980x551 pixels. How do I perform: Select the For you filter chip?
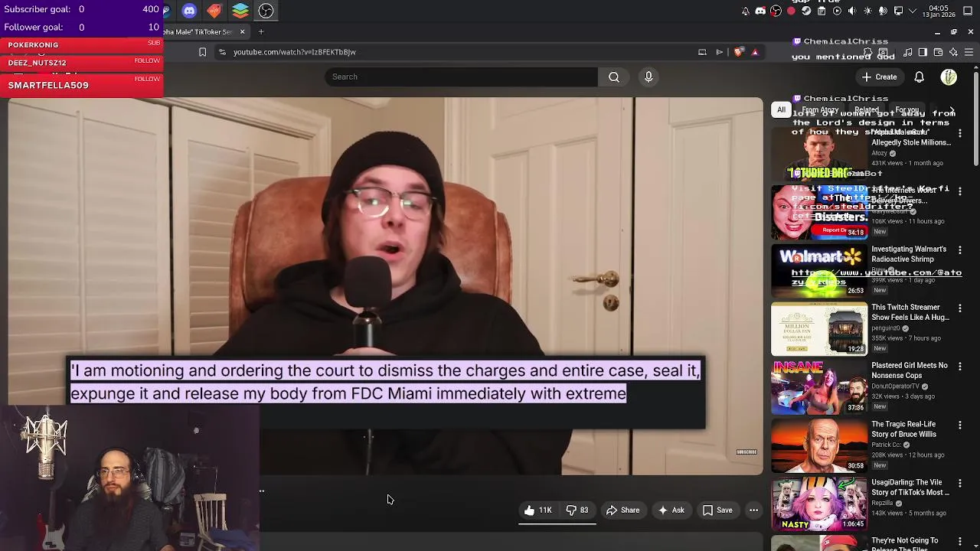[906, 110]
